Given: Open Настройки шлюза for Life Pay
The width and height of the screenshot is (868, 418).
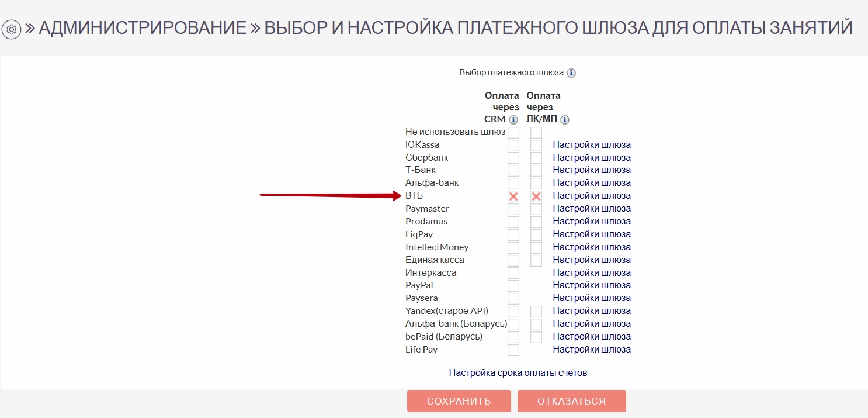Looking at the screenshot, I should [x=592, y=350].
